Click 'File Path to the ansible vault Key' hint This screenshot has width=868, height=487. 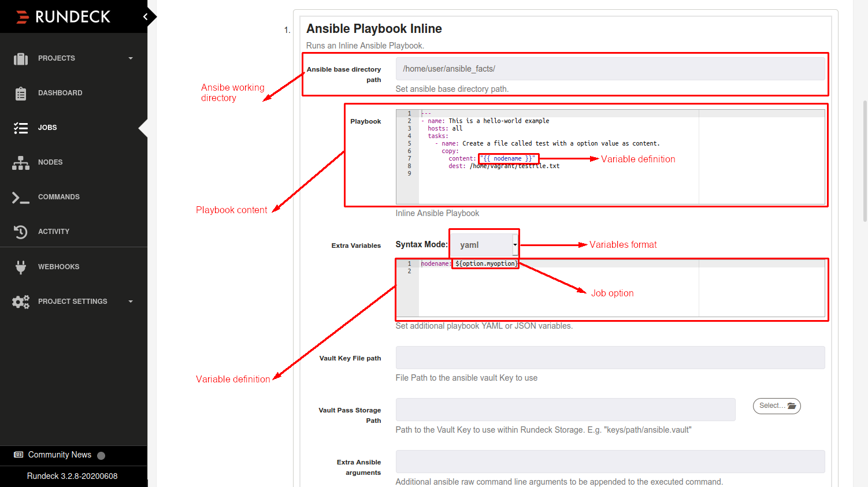point(466,378)
